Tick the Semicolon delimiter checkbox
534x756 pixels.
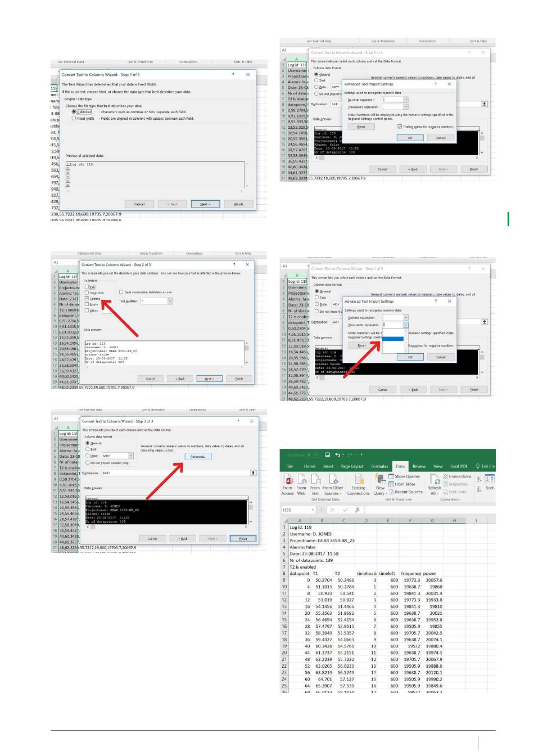[87, 292]
